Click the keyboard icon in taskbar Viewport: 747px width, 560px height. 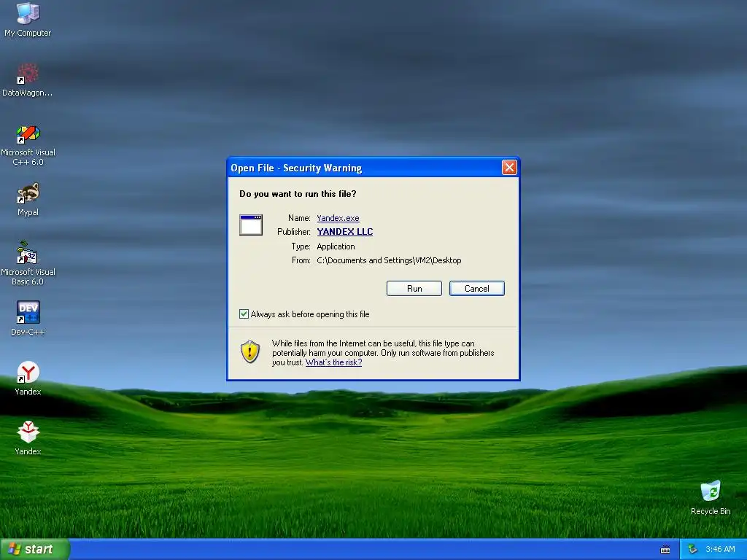point(665,550)
